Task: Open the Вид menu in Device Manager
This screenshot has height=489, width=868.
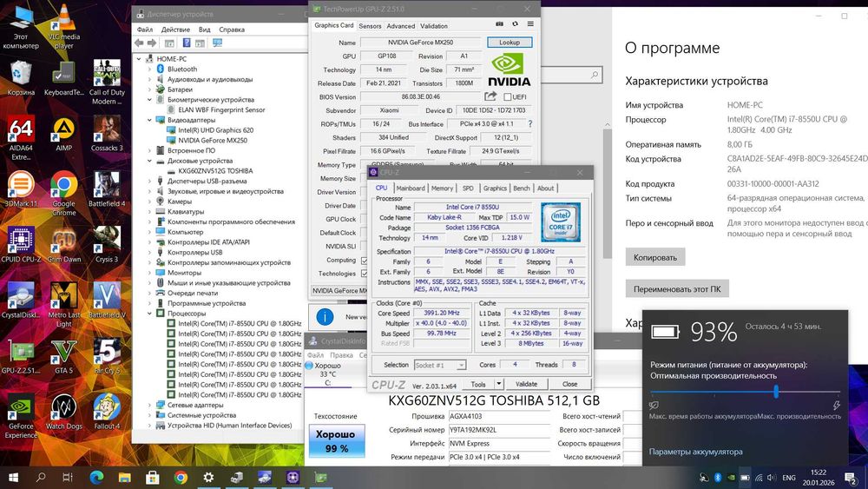Action: click(204, 30)
